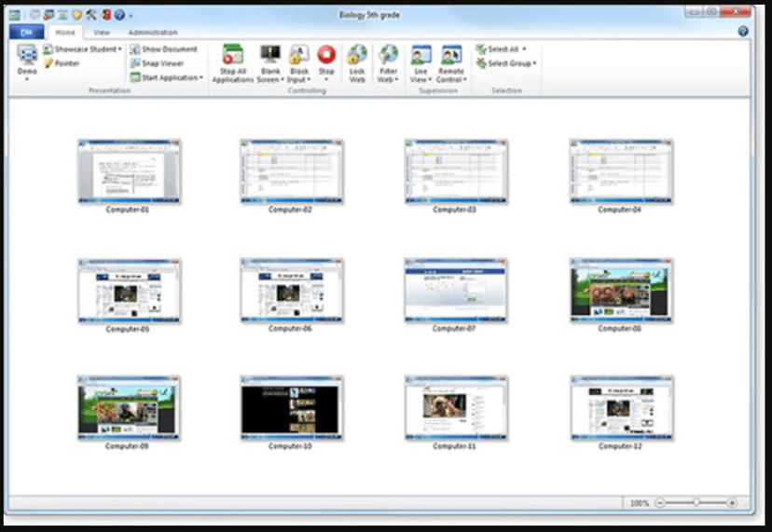Click the Block Input lock icon

[x=299, y=54]
